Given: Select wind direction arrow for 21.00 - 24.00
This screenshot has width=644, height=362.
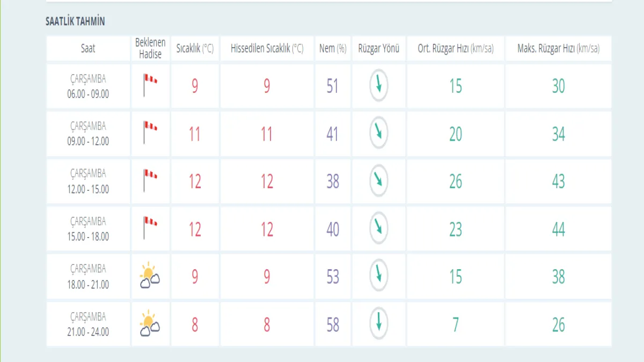Looking at the screenshot, I should pos(378,323).
